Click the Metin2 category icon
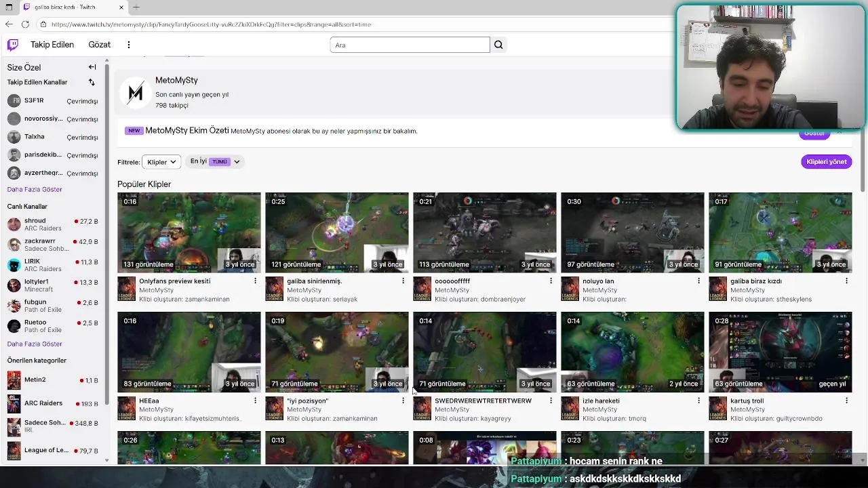 pos(14,380)
